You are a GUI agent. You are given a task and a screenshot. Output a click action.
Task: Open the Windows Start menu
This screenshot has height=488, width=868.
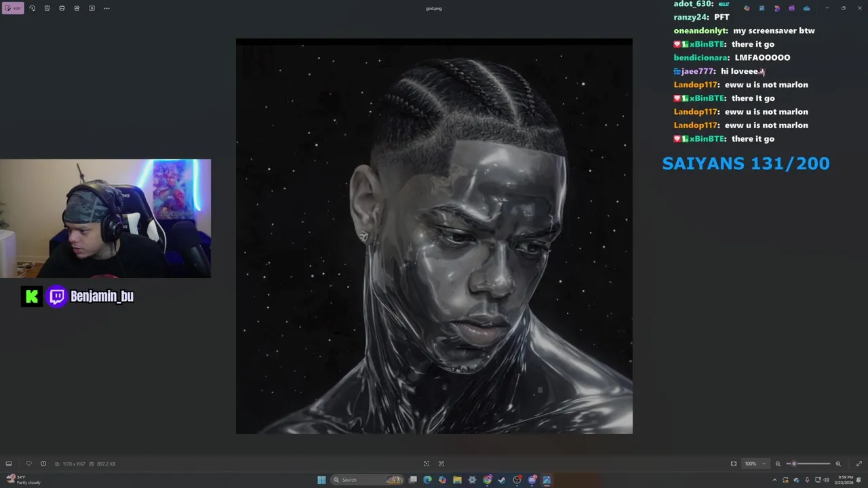tap(321, 480)
